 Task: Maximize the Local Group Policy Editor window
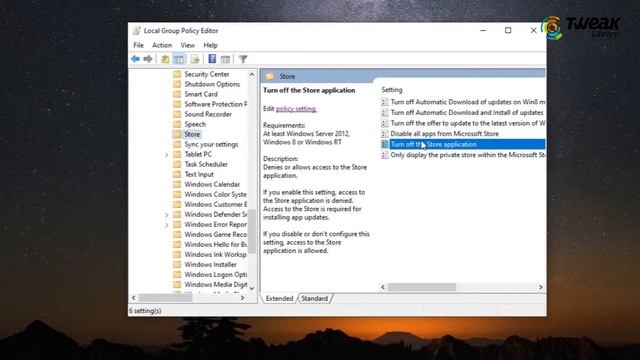pos(508,30)
